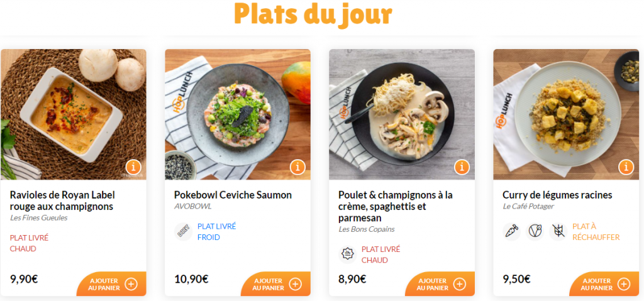644x301 pixels.
Task: Click the crossed-wheat gluten-free icon
Action: 558,231
